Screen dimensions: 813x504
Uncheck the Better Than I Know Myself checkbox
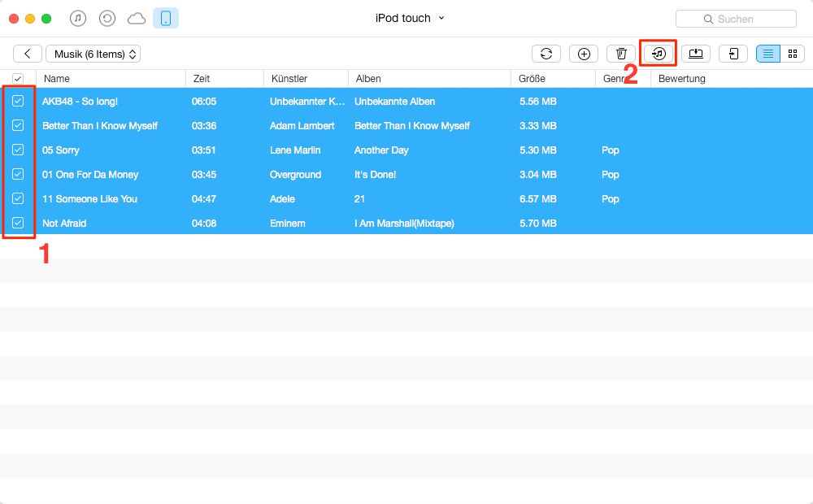[x=18, y=125]
